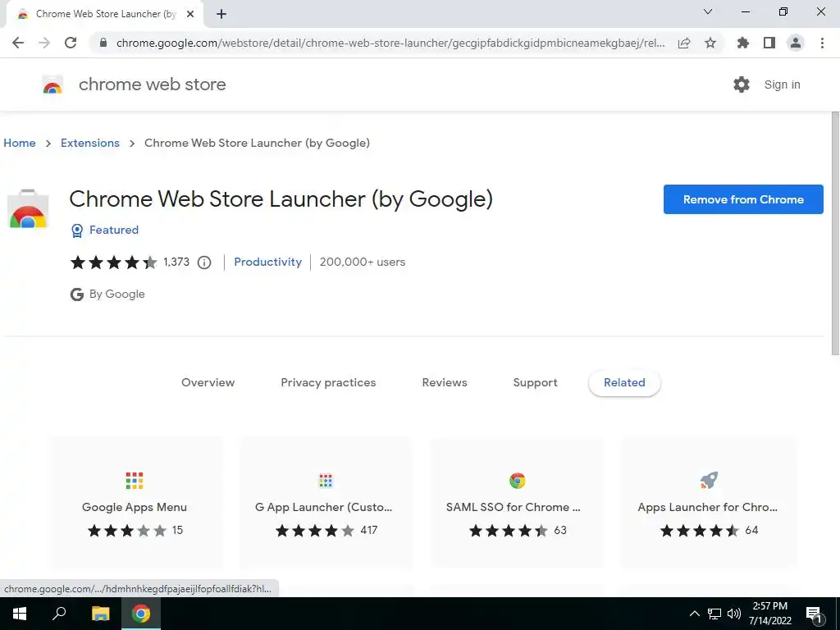Image resolution: width=840 pixels, height=630 pixels.
Task: Click the Chrome Web Store Launcher heading
Action: [281, 199]
